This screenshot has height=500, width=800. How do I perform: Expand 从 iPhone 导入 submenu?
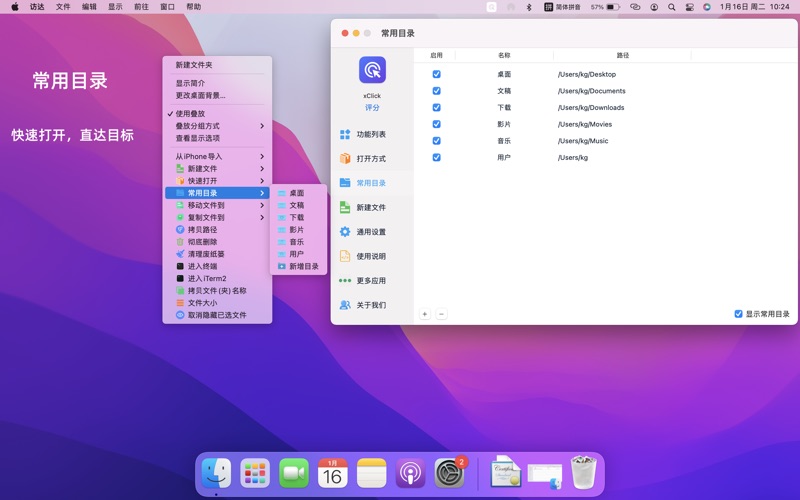tap(217, 157)
